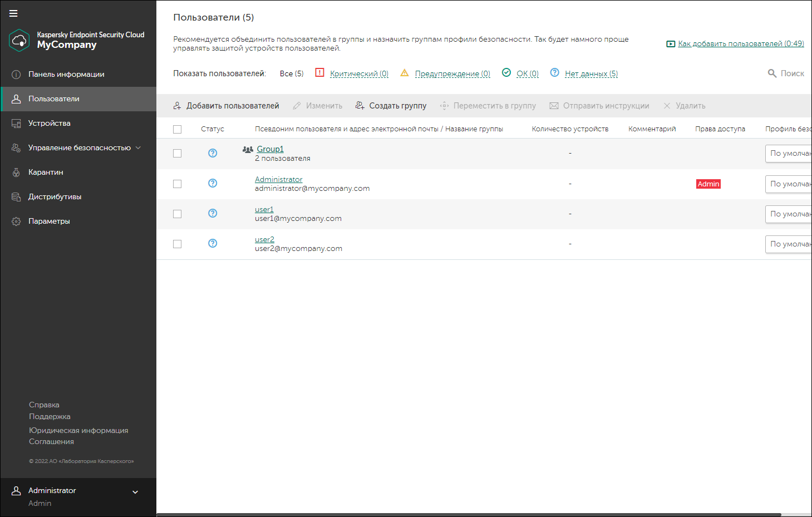The height and width of the screenshot is (517, 812).
Task: Click the video icon beside the tutorial link
Action: (671, 44)
